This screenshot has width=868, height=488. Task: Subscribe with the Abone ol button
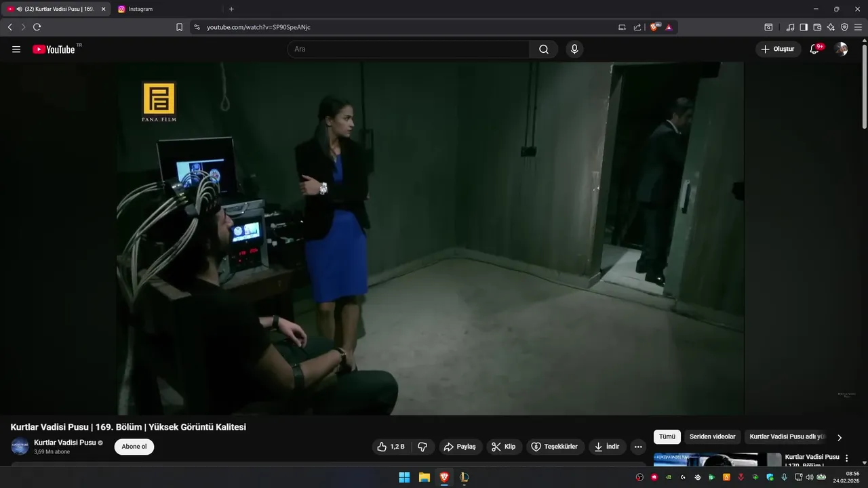134,447
